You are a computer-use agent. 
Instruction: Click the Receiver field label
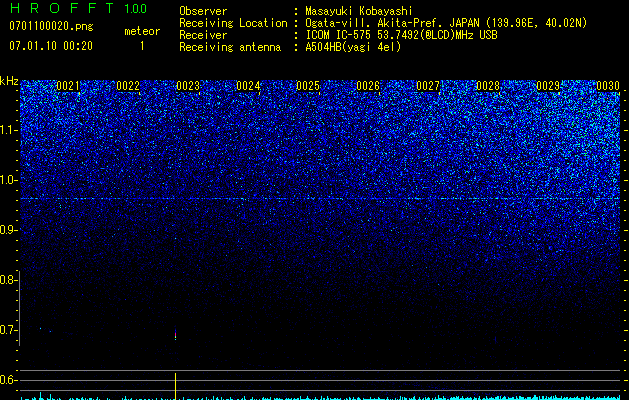[x=203, y=35]
